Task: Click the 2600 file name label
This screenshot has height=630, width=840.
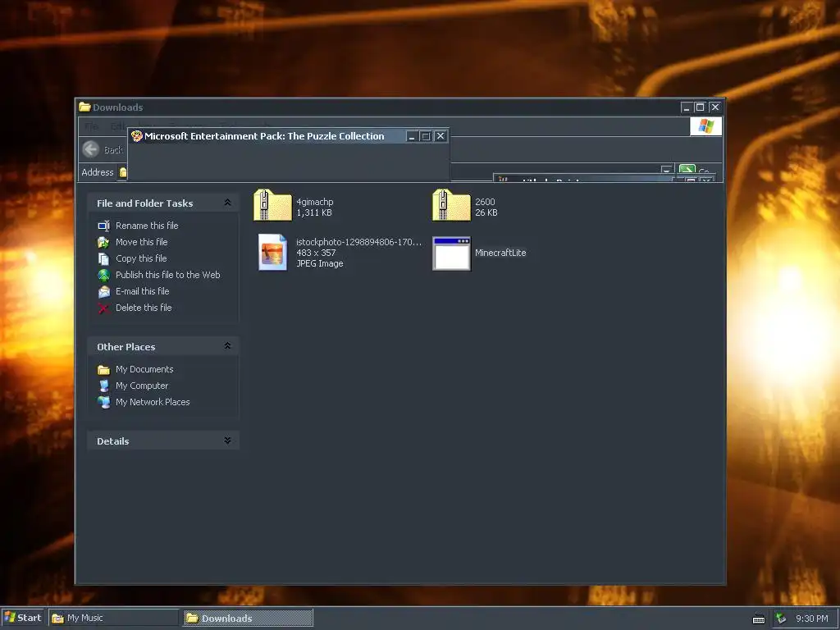Action: pos(485,202)
